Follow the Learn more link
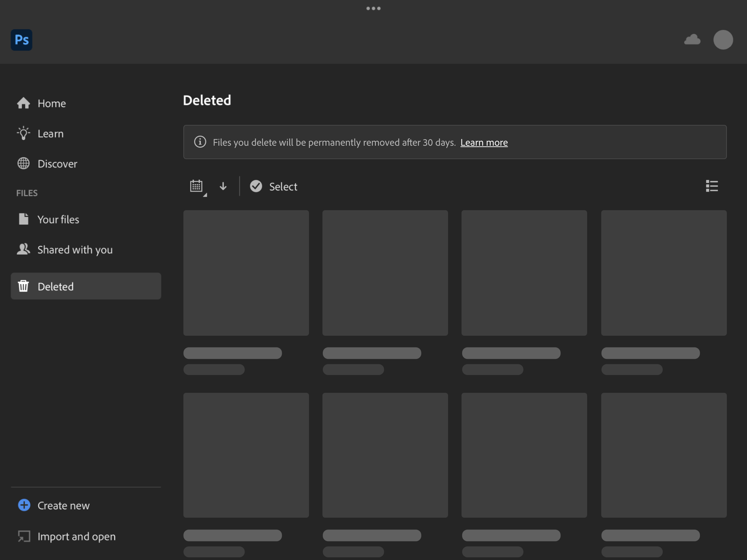 tap(484, 142)
